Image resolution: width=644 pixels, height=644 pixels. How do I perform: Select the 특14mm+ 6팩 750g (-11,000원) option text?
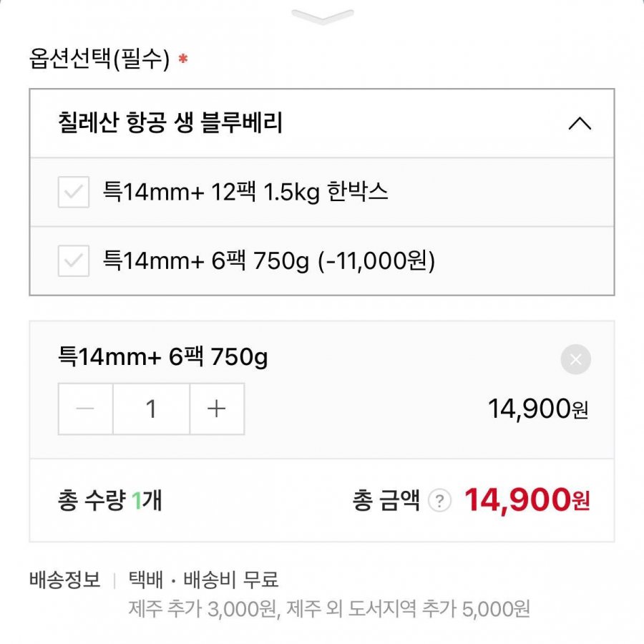[269, 261]
